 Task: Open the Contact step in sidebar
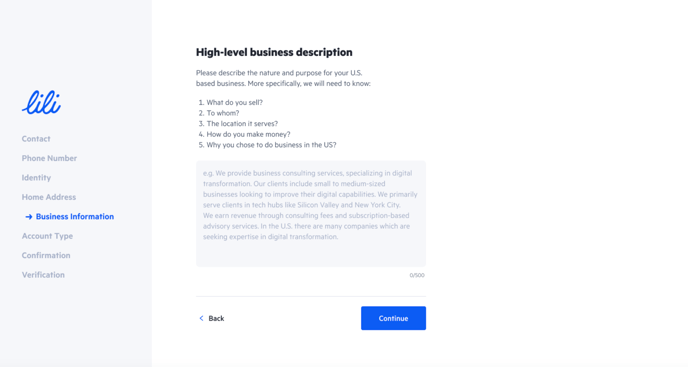point(36,139)
